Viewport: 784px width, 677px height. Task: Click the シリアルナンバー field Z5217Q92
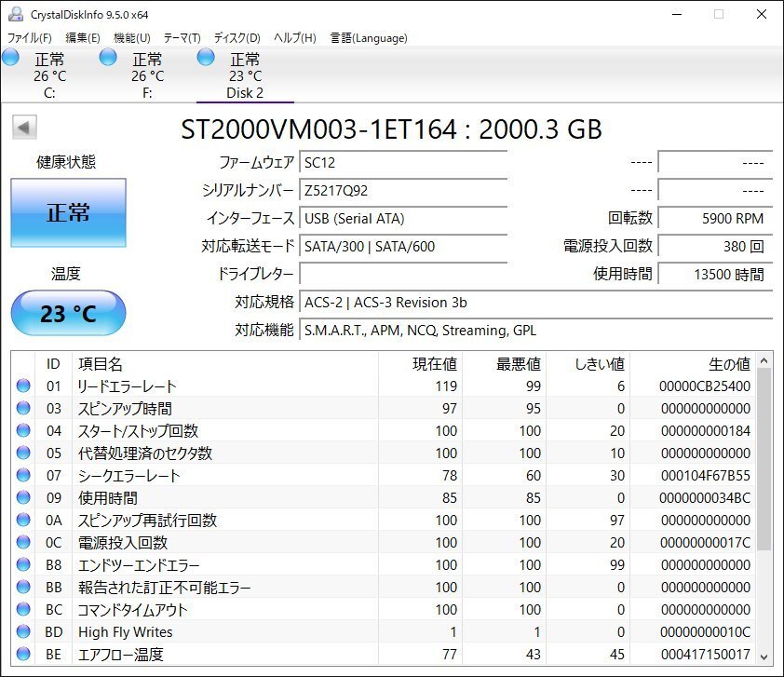pos(403,191)
